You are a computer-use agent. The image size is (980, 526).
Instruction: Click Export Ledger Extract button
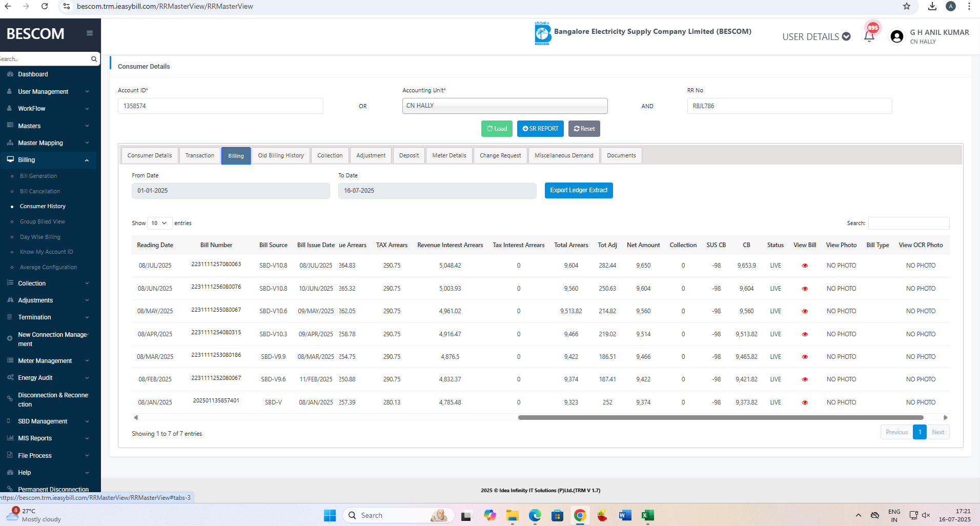pyautogui.click(x=579, y=190)
